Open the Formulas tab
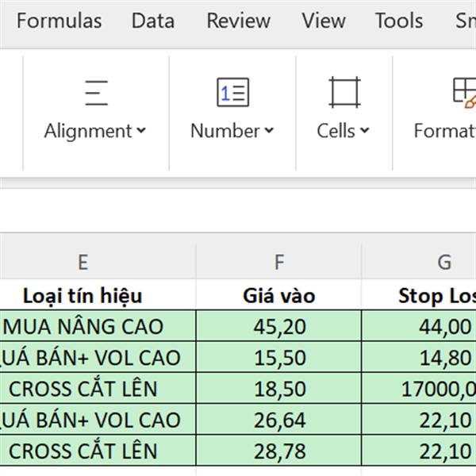The height and width of the screenshot is (476, 476). [x=59, y=21]
